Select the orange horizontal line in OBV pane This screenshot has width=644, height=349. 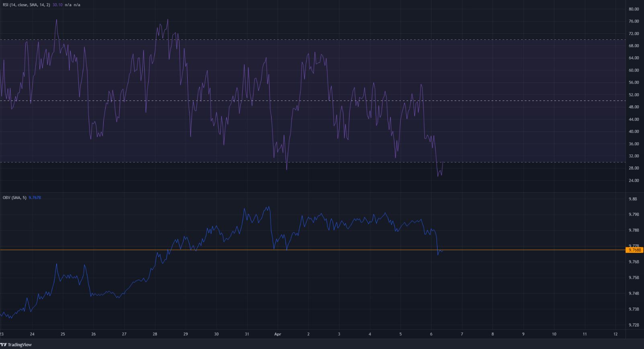pos(321,250)
